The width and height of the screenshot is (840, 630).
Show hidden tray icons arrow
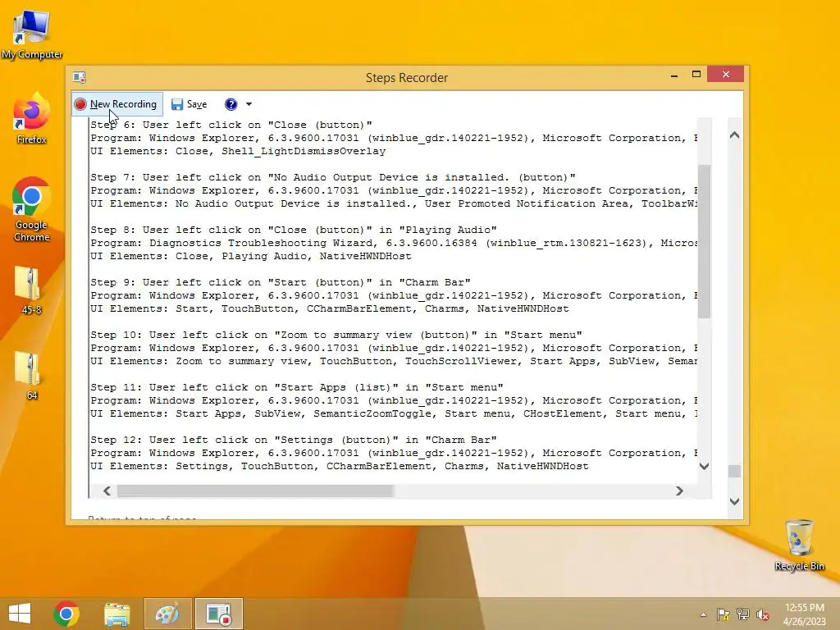tap(703, 615)
